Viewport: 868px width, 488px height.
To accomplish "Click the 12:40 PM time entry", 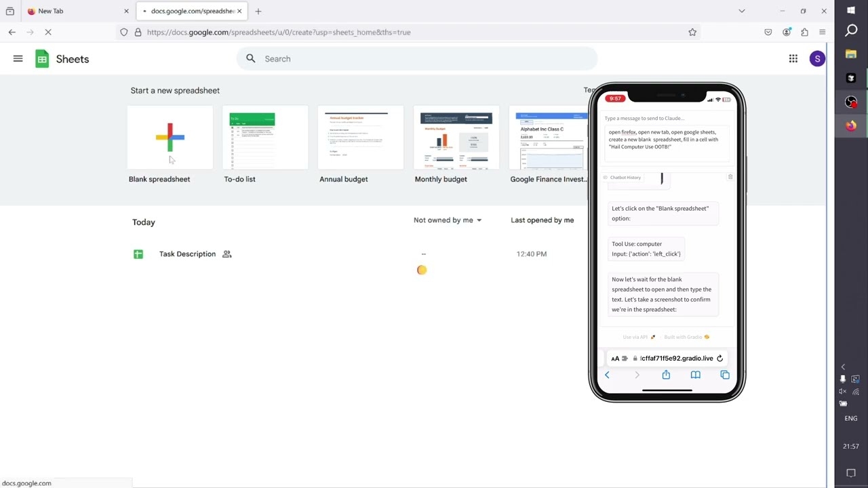I will (x=532, y=254).
